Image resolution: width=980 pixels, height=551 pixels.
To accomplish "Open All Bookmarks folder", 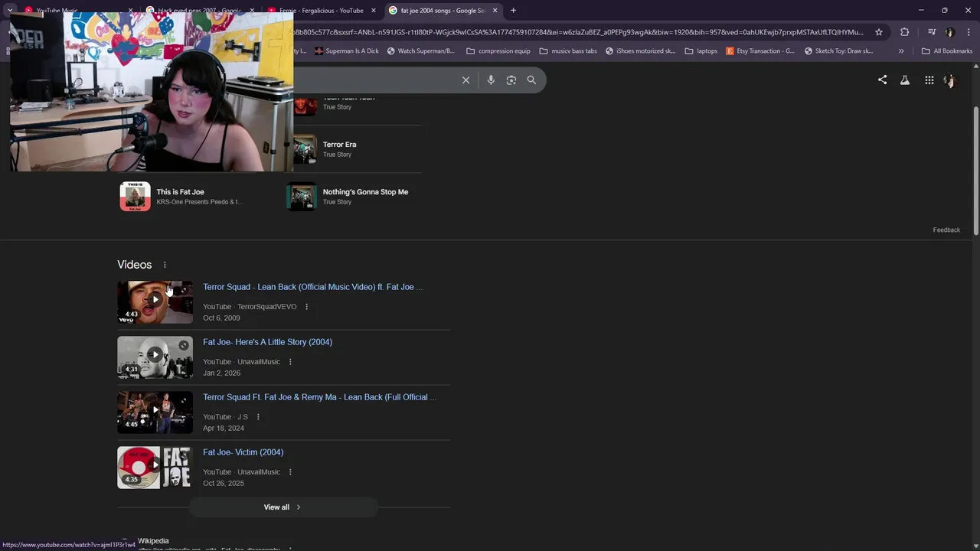I will [x=947, y=51].
